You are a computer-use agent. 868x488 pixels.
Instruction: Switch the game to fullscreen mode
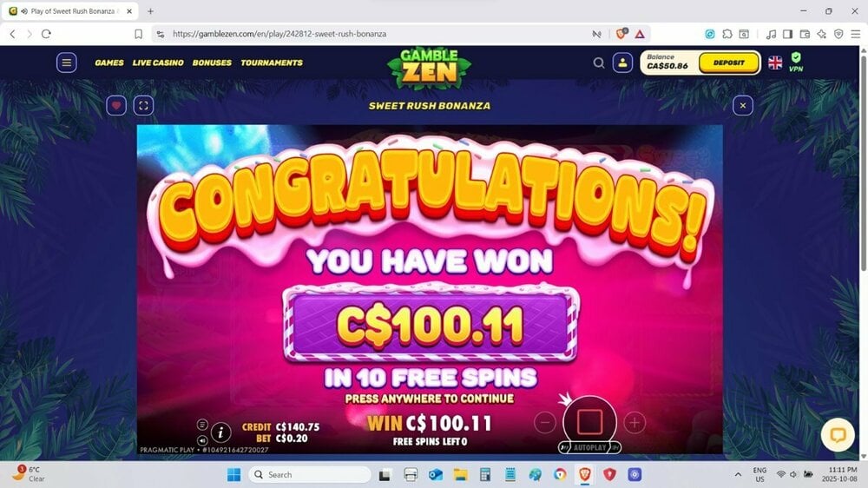click(x=143, y=105)
